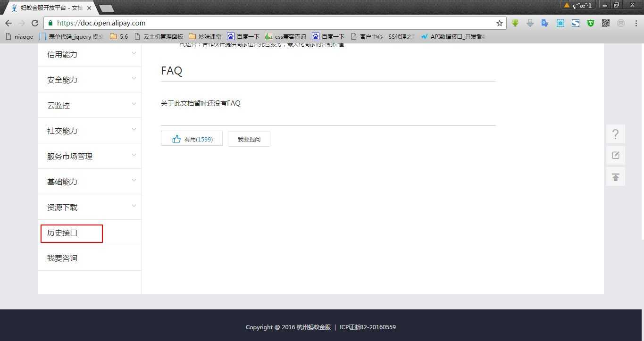
Task: Click the 我要提问 button
Action: [249, 139]
